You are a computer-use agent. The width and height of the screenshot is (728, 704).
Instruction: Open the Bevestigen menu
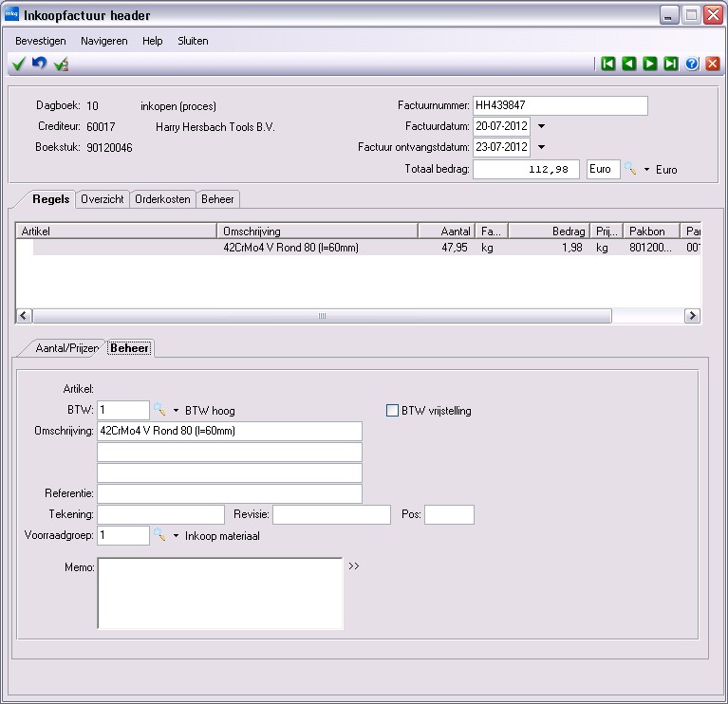(x=41, y=41)
